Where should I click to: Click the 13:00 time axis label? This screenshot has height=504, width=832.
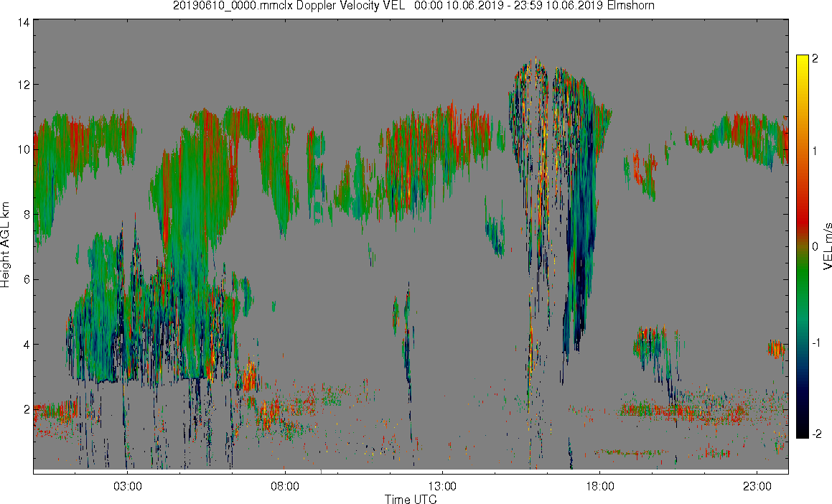(x=442, y=487)
